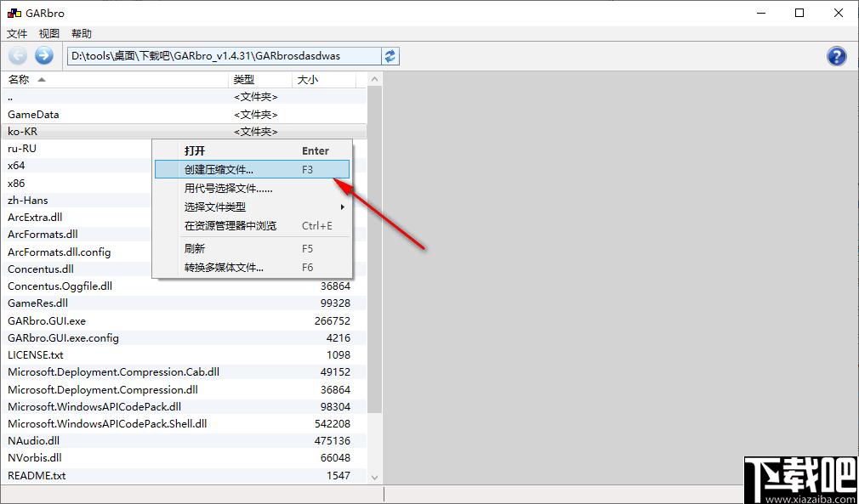This screenshot has width=859, height=504.
Task: Click the GARbro app icon in title bar
Action: point(14,13)
